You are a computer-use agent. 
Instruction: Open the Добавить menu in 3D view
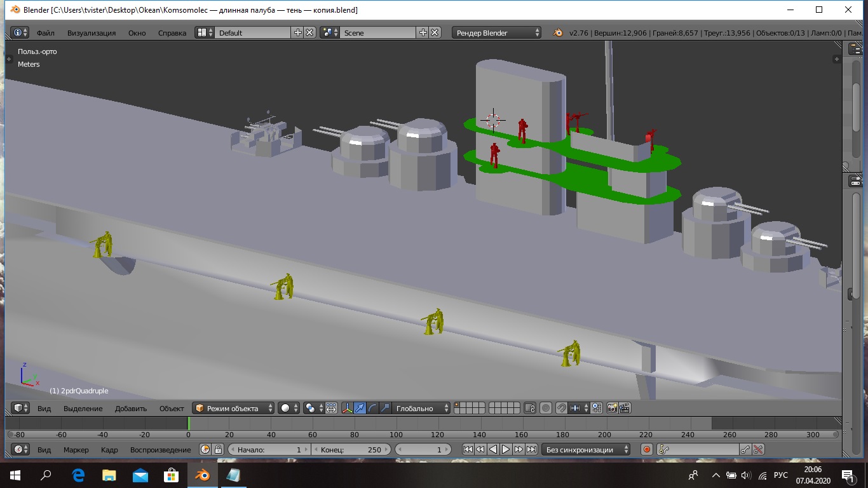130,408
